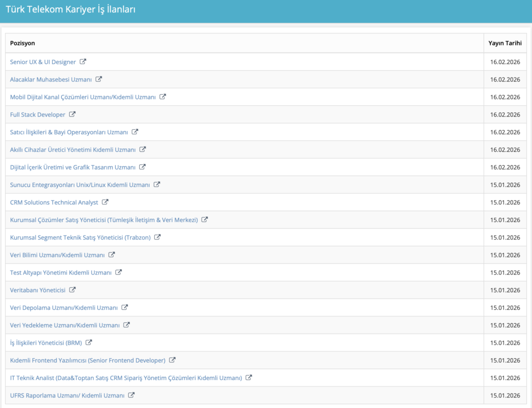
Task: Click external link icon beside Full Stack Developer
Action: coord(73,114)
